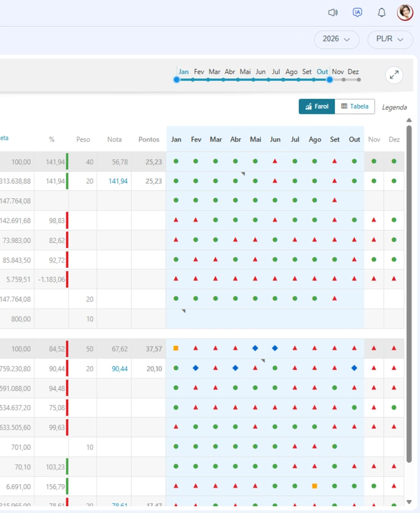
Task: Select the 56,78 Nota cell
Action: (114, 162)
